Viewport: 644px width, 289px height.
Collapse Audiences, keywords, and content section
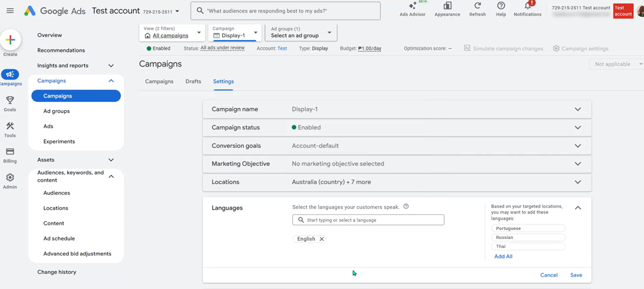coord(111,176)
